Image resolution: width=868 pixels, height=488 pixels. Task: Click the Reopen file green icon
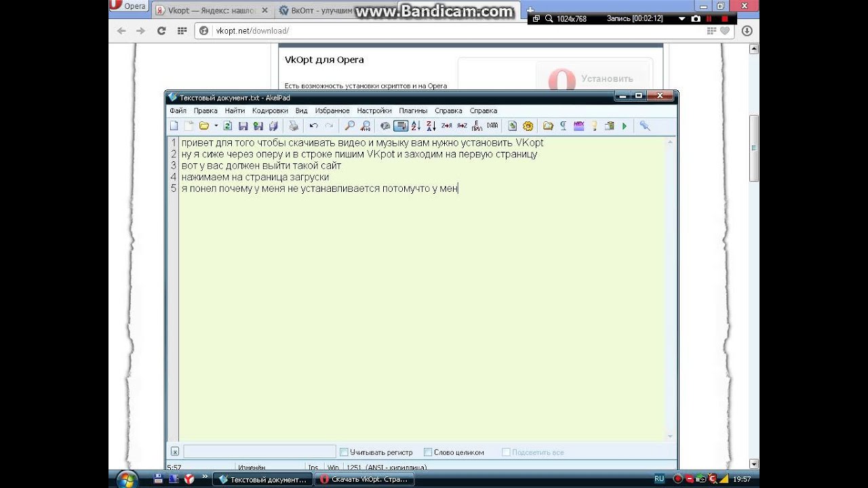[x=228, y=125]
